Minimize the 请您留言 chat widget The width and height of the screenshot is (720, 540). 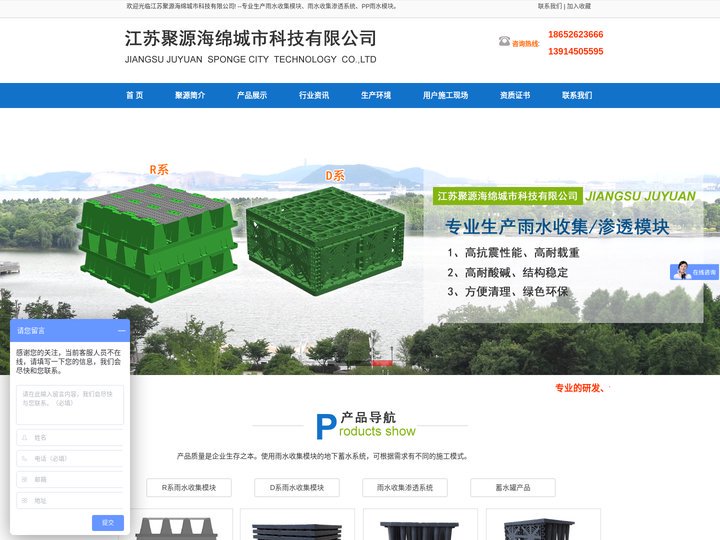pyautogui.click(x=121, y=331)
